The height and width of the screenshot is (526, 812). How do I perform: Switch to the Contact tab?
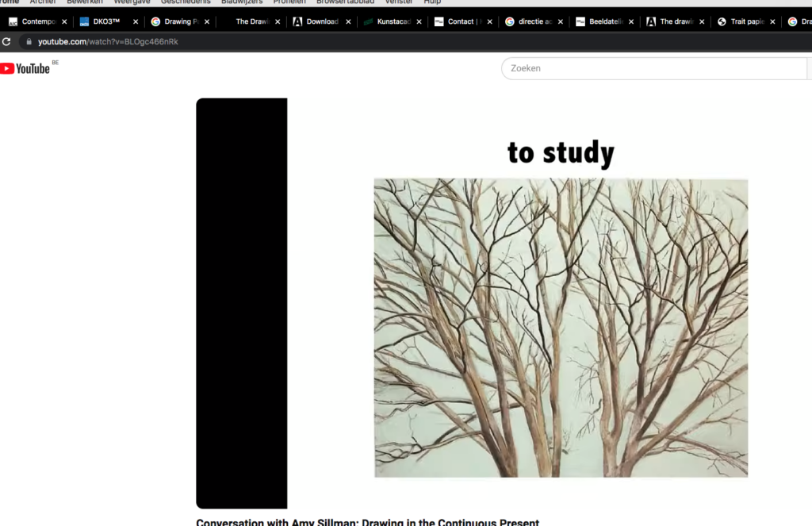click(x=464, y=21)
